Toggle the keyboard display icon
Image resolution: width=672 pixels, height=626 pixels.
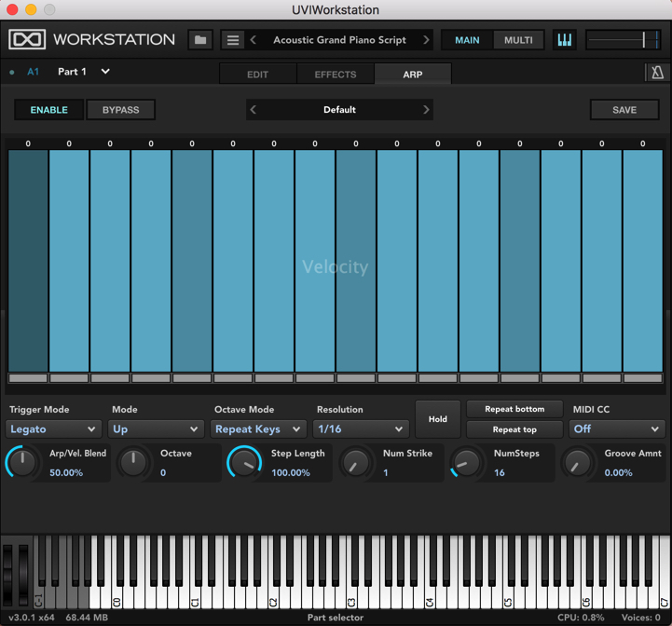565,40
